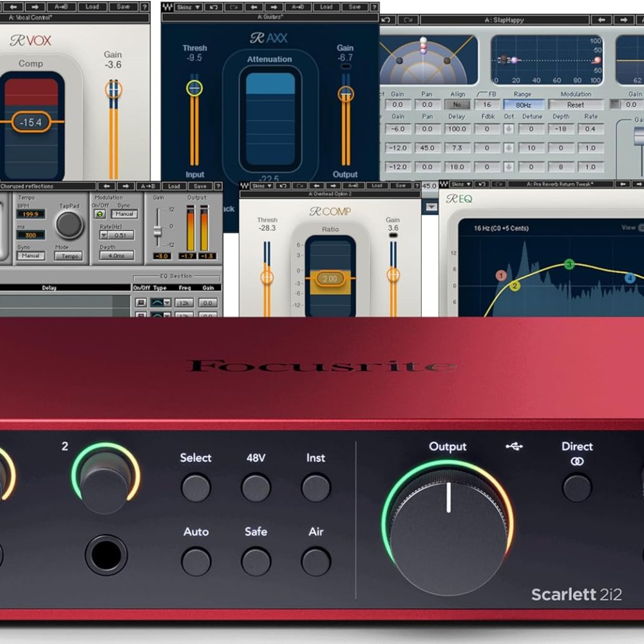Click the RAXX Thresh slider handle
Image resolution: width=644 pixels, height=644 pixels.
pos(194,88)
